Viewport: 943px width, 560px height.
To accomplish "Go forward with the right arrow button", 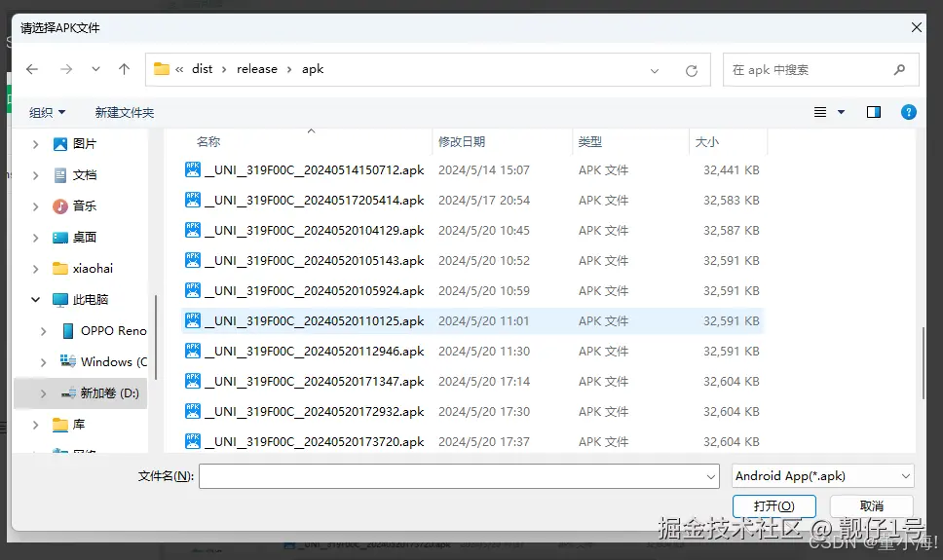I will 66,69.
